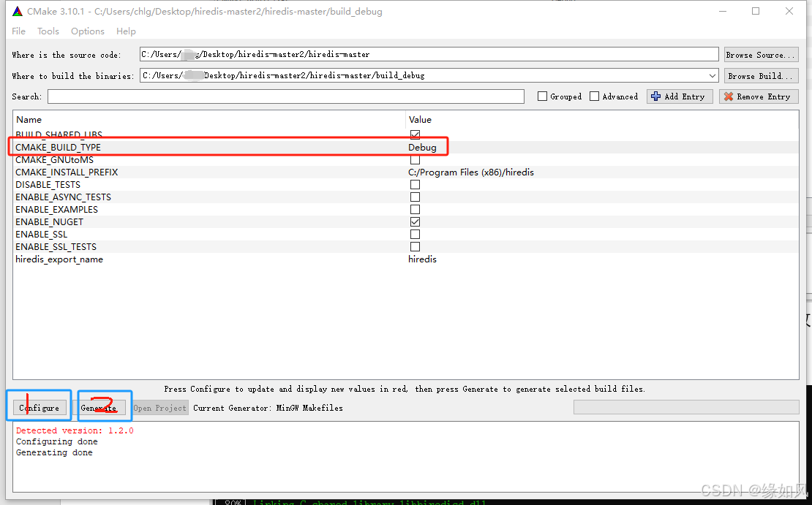Click the Configure button

point(40,408)
